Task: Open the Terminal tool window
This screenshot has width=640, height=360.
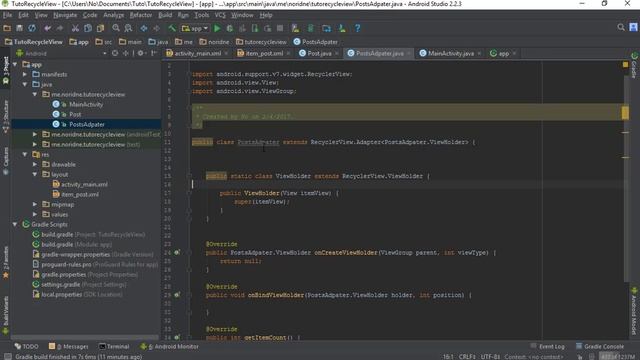Action: (x=114, y=346)
